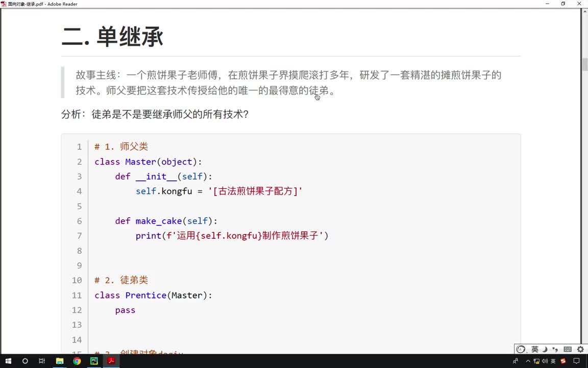
Task: Click the Adobe Reader taskbar icon
Action: (111, 361)
